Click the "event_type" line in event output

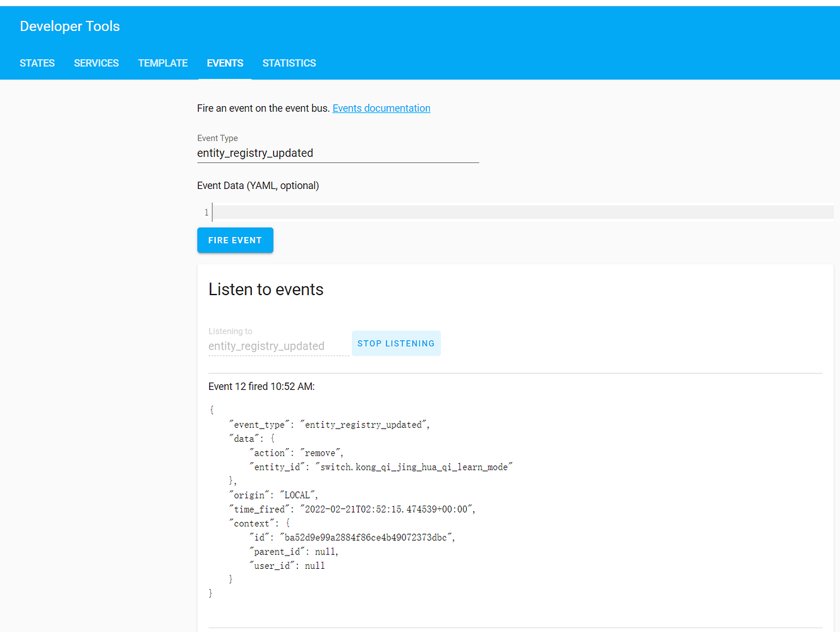tap(329, 425)
